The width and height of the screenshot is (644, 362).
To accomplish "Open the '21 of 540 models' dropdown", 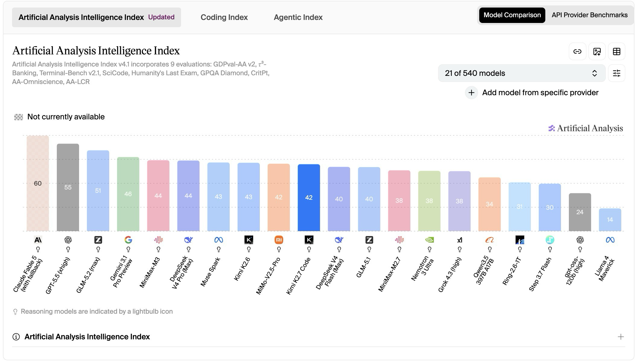I will tap(522, 73).
